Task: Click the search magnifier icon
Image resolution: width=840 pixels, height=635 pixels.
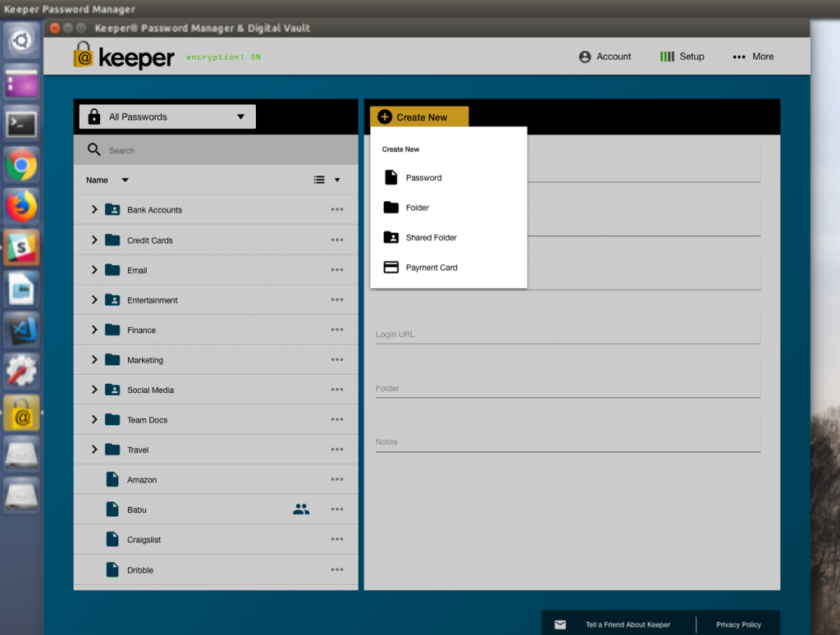Action: [93, 150]
